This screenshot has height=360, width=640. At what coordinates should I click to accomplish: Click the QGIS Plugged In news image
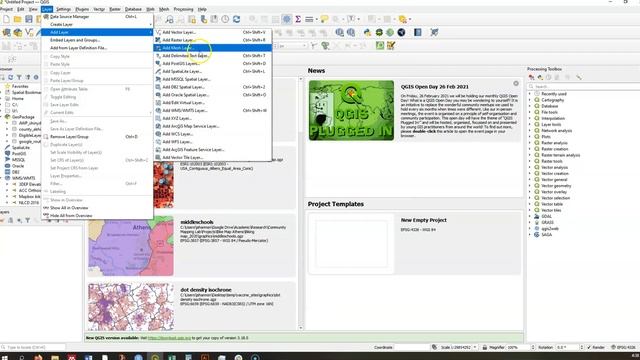point(351,110)
